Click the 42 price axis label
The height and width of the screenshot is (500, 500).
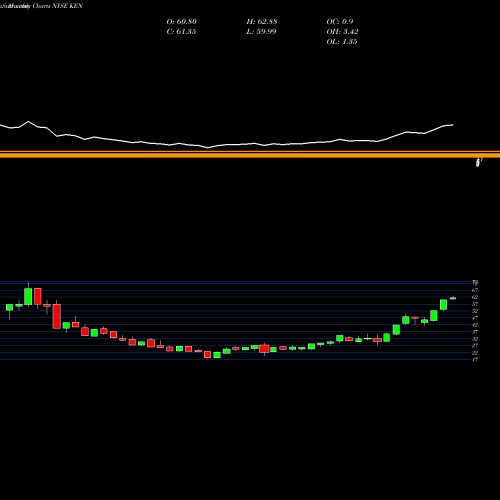click(x=475, y=325)
